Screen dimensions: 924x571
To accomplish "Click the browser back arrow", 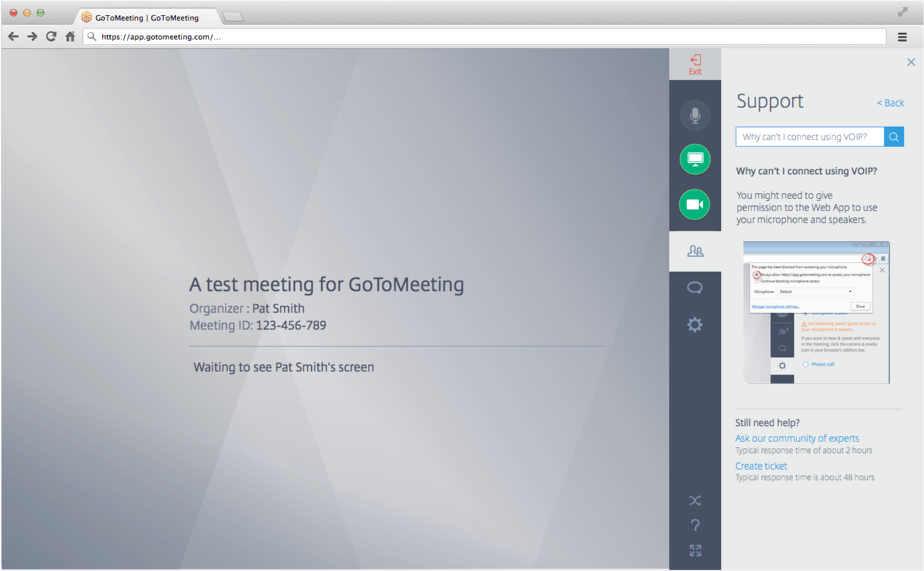I will (x=13, y=36).
